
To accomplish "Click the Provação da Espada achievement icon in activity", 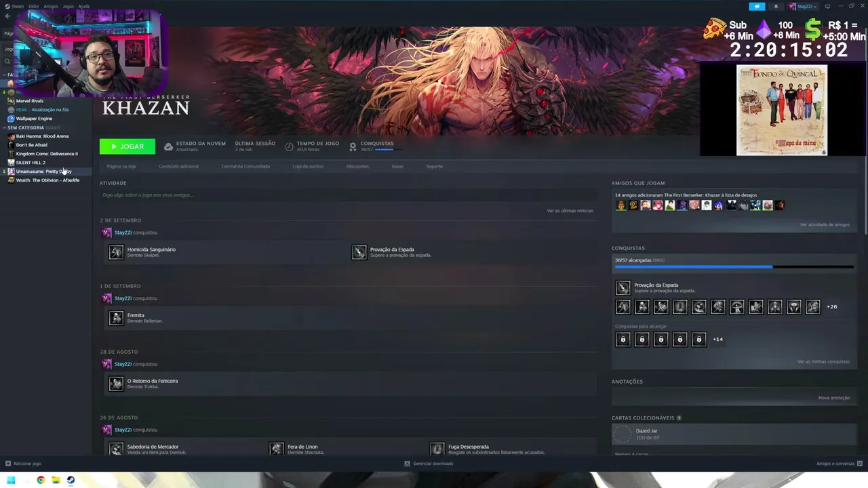I will coord(359,252).
